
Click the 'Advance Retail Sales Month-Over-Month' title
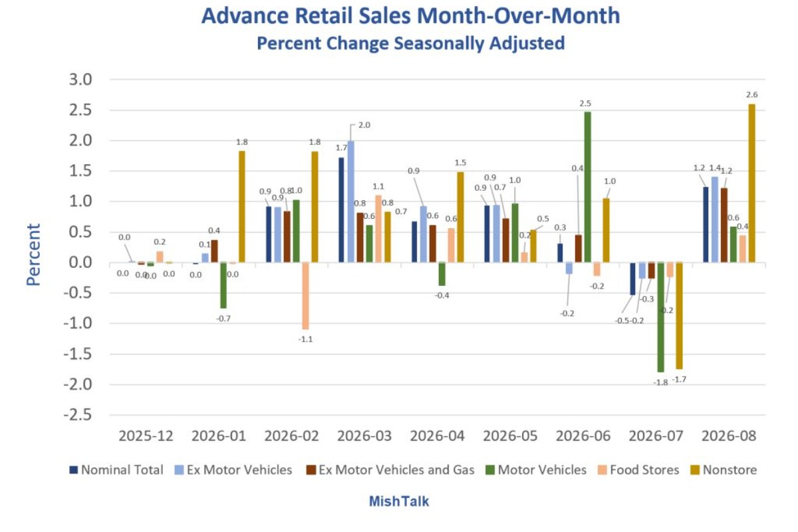pyautogui.click(x=410, y=16)
